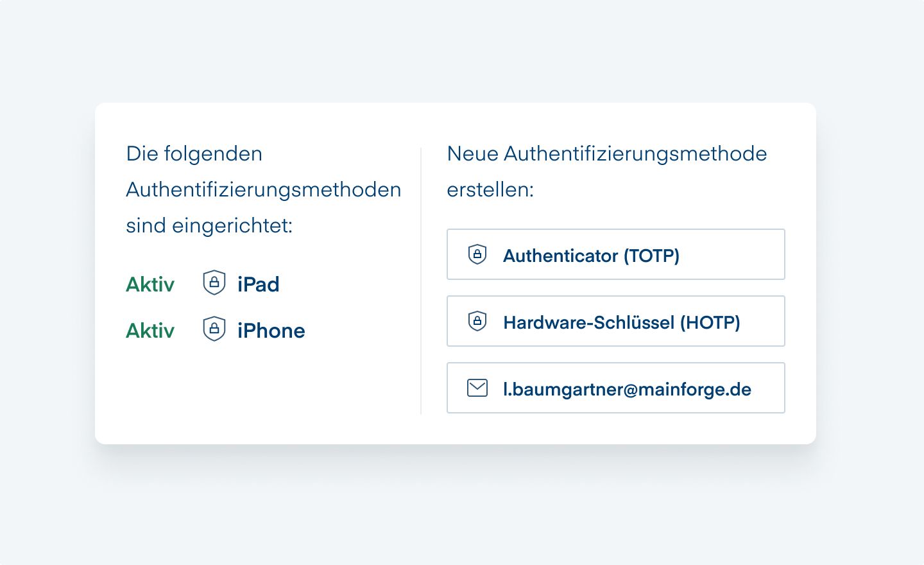Click the vertical divider between both columns
This screenshot has width=924, height=565.
coord(421,281)
